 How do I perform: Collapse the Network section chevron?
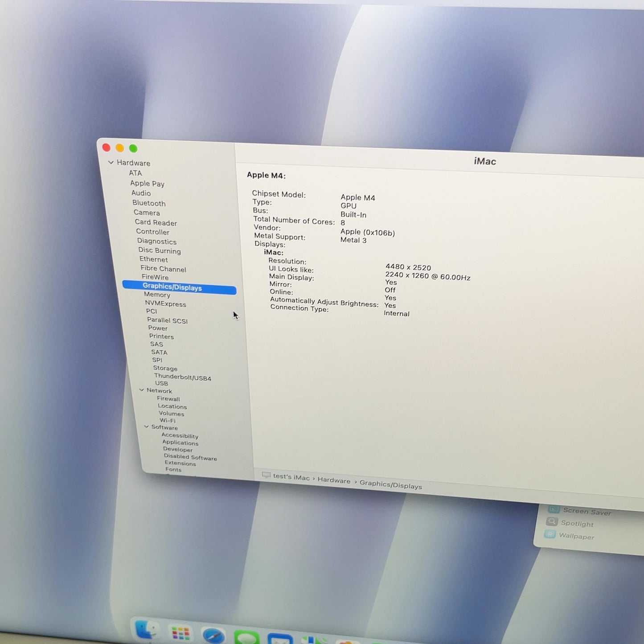(141, 390)
